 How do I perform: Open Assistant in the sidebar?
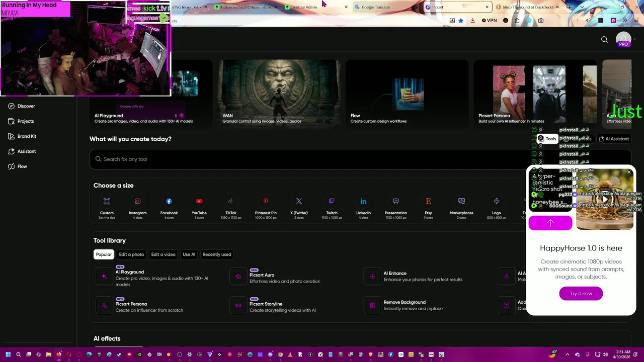point(22,151)
